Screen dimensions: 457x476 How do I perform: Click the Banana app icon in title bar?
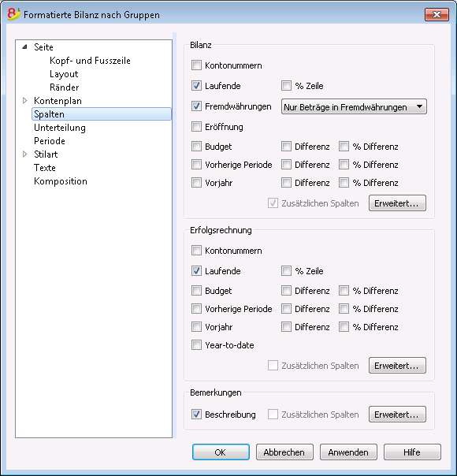(13, 14)
